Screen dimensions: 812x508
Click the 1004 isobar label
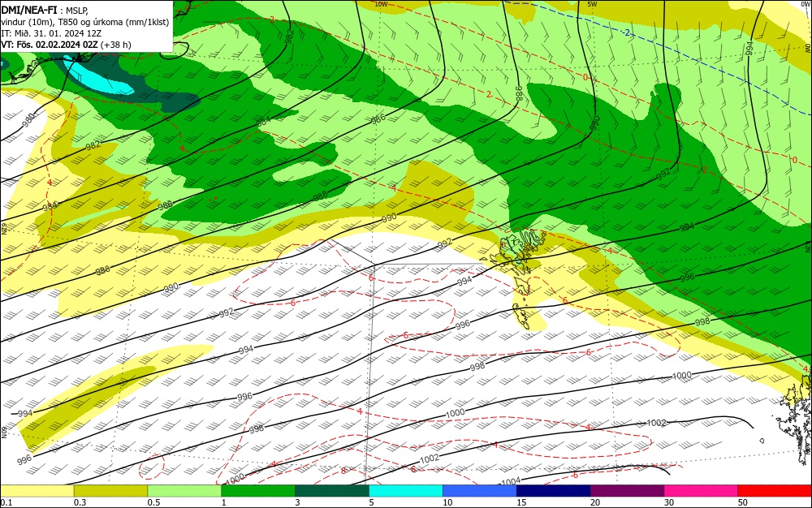coord(511,481)
